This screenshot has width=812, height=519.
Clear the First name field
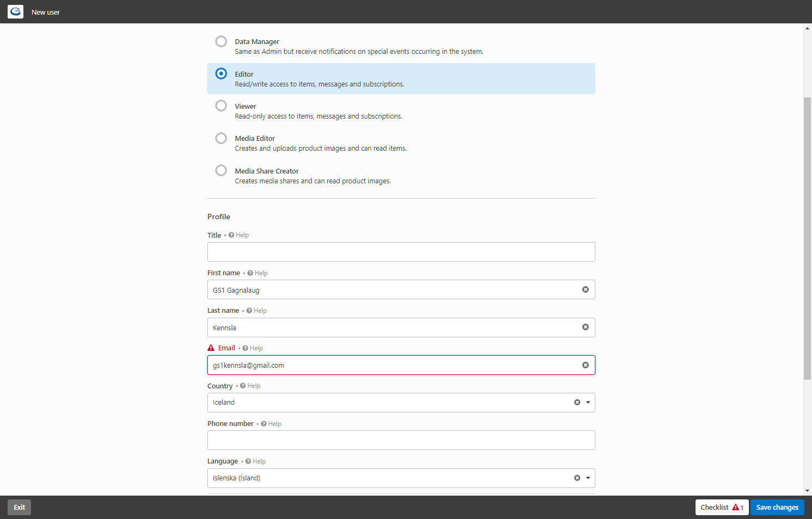tap(586, 289)
